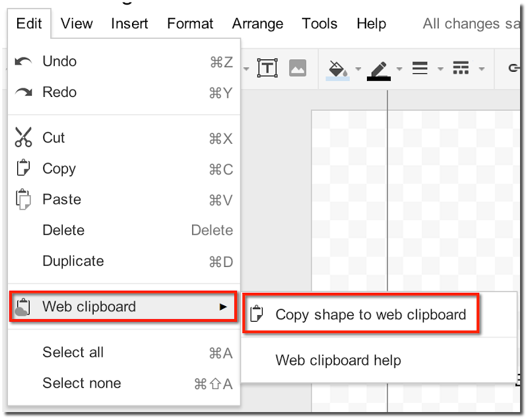This screenshot has width=528, height=420.
Task: Click the link icon at toolbar edge
Action: point(514,69)
